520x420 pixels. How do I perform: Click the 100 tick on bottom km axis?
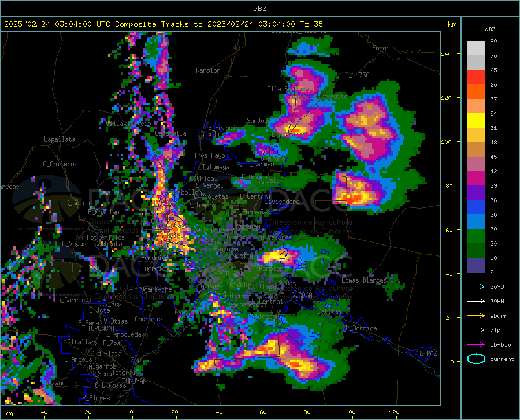pos(350,412)
